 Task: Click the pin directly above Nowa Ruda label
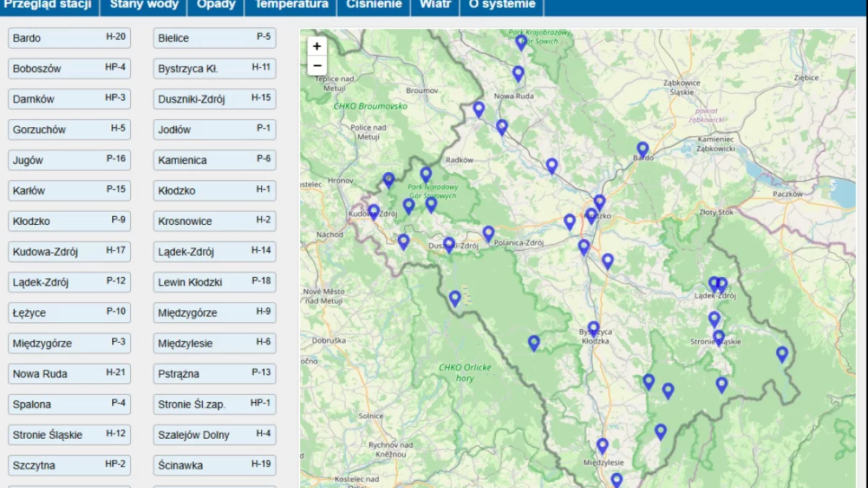tap(518, 74)
